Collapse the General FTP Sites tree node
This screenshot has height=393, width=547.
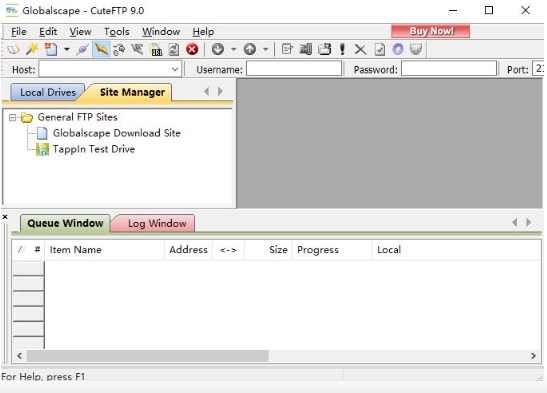(x=12, y=118)
